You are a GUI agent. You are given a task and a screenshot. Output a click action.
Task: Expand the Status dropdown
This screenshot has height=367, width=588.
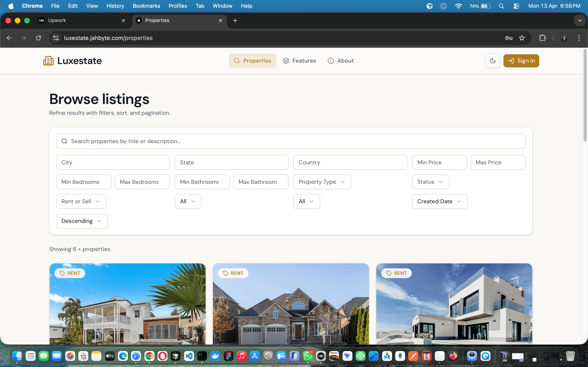430,181
